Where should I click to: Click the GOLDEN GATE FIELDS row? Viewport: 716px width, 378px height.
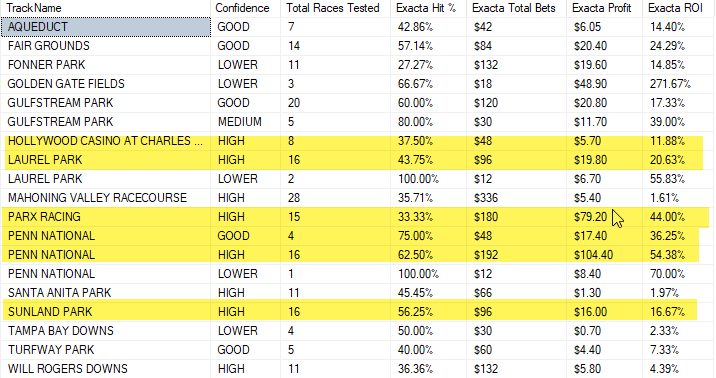[x=358, y=84]
